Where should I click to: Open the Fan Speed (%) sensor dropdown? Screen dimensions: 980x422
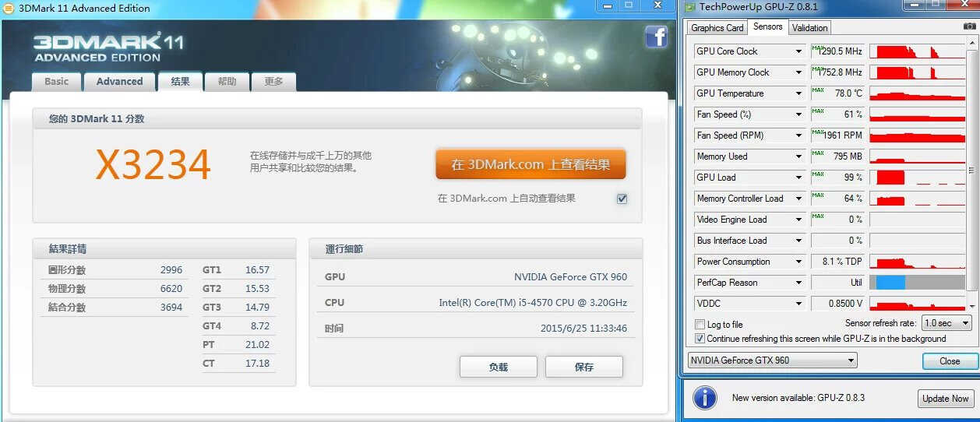click(798, 114)
